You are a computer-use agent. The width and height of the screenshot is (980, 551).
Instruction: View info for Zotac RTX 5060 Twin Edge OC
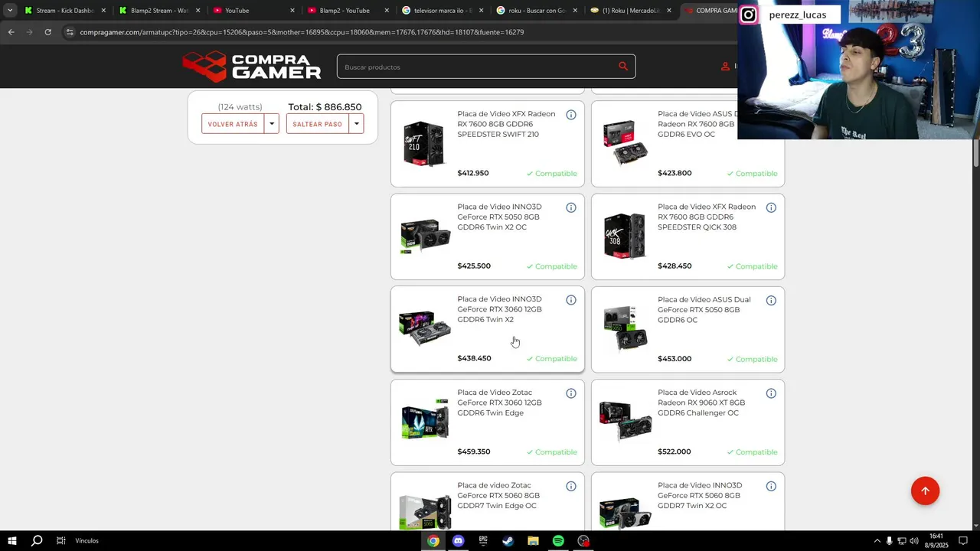coord(571,486)
